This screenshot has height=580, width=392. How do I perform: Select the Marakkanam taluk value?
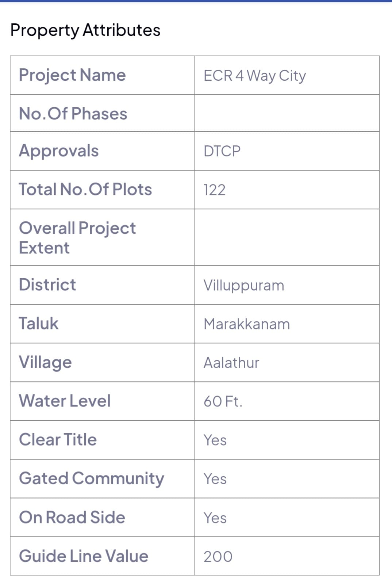[x=247, y=324]
